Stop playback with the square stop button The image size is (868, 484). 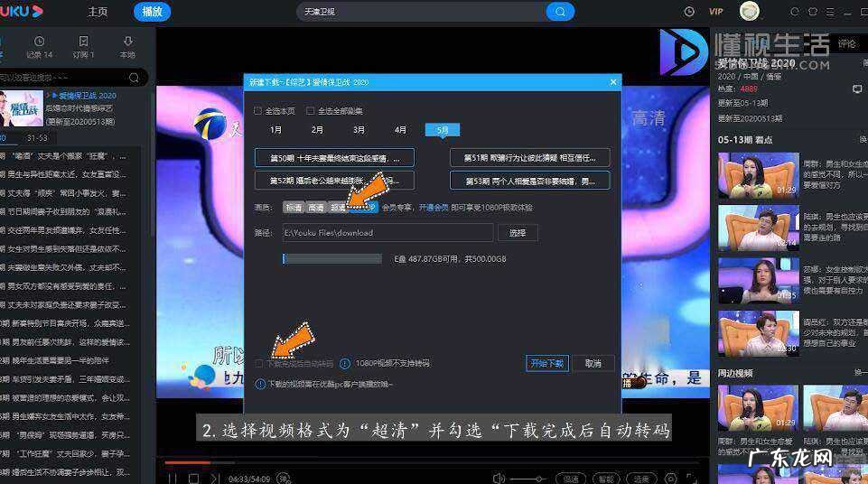(x=194, y=479)
